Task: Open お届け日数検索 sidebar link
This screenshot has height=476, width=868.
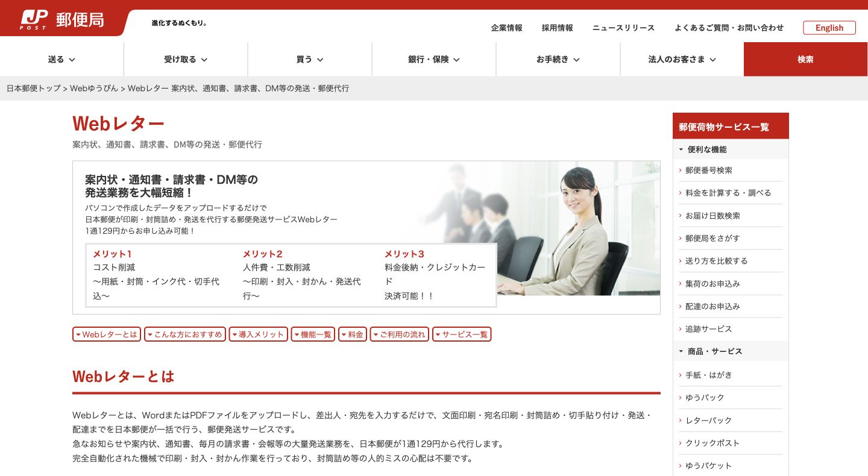Action: [x=712, y=216]
